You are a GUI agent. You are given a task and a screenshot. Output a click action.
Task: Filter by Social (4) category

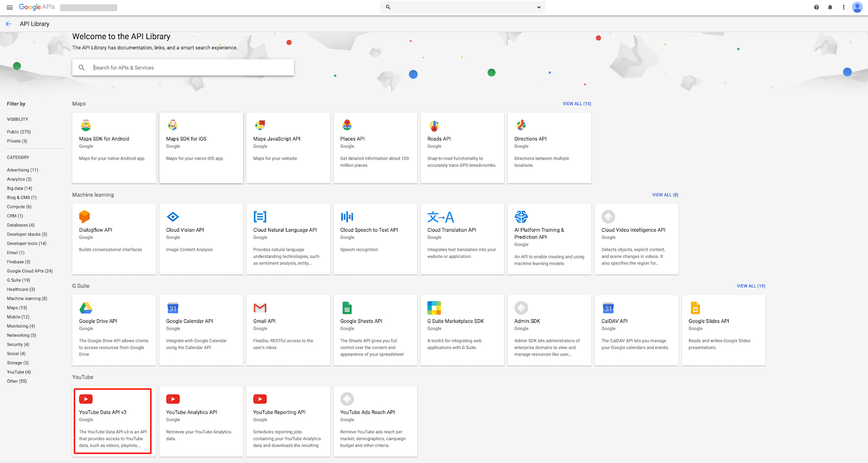coord(16,354)
